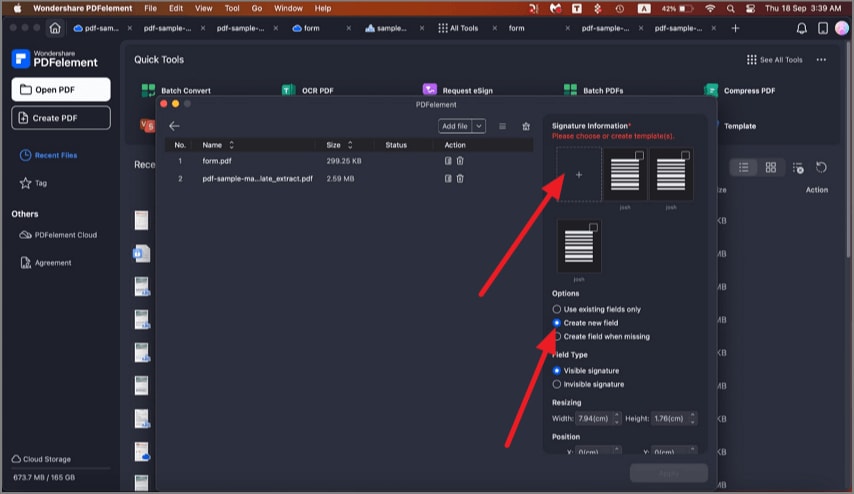Screen dimensions: 854x494
Task: Open the user profile avatar
Action: point(841,28)
